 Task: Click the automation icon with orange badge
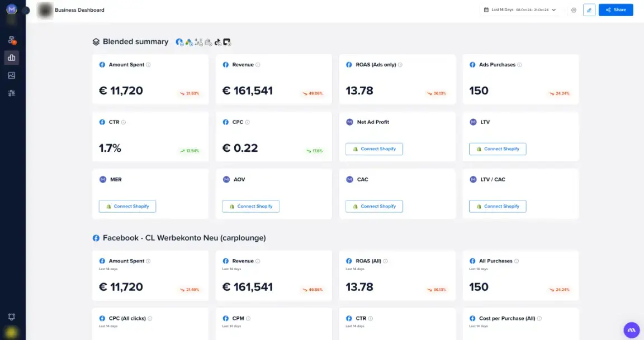tap(11, 40)
